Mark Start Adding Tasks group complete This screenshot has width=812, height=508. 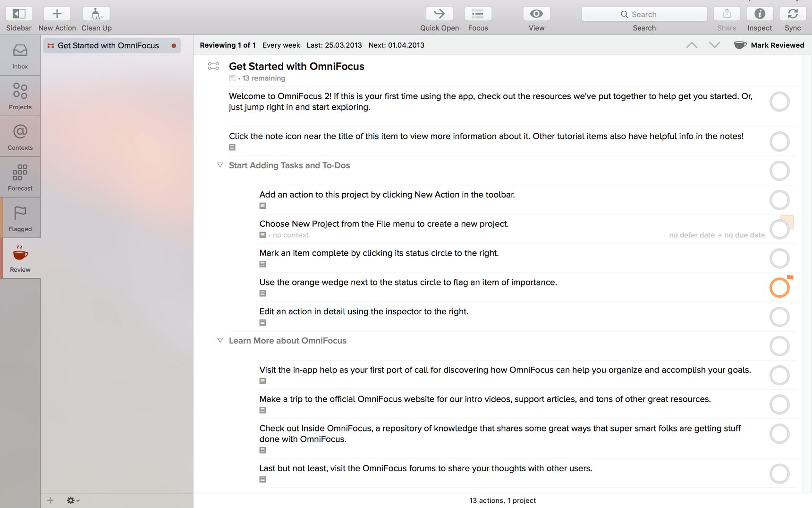pyautogui.click(x=779, y=171)
